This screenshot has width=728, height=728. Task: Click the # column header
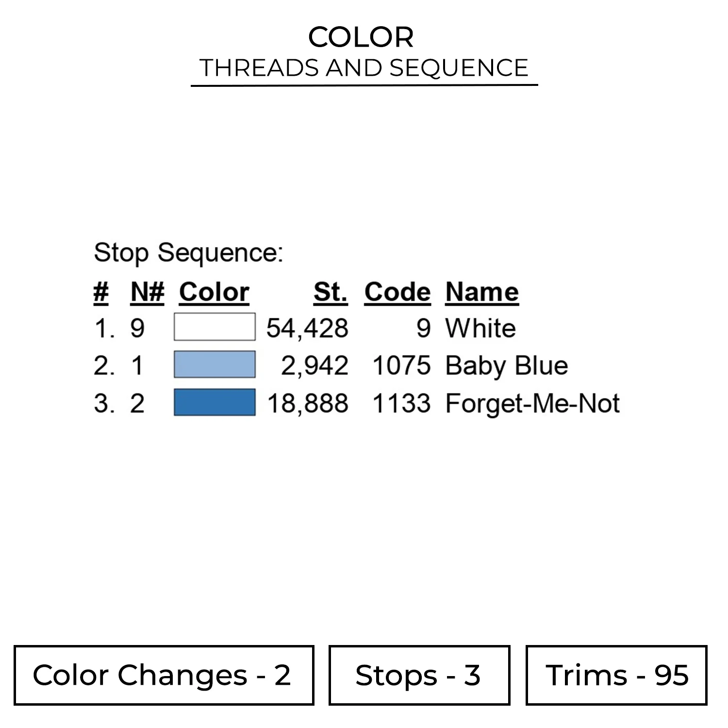click(101, 292)
